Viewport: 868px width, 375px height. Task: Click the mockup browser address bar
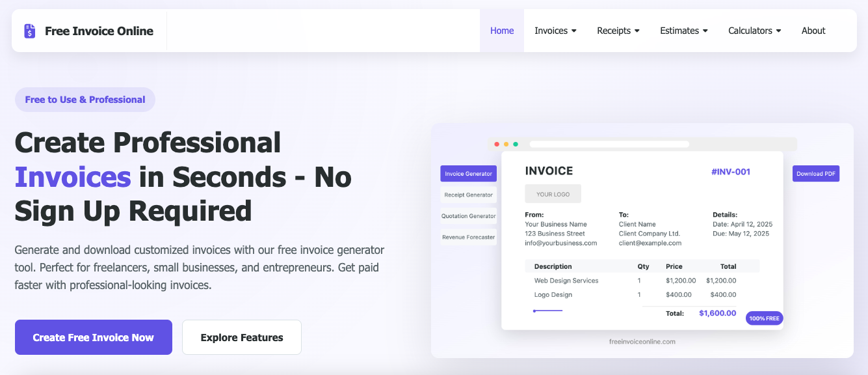click(x=609, y=144)
